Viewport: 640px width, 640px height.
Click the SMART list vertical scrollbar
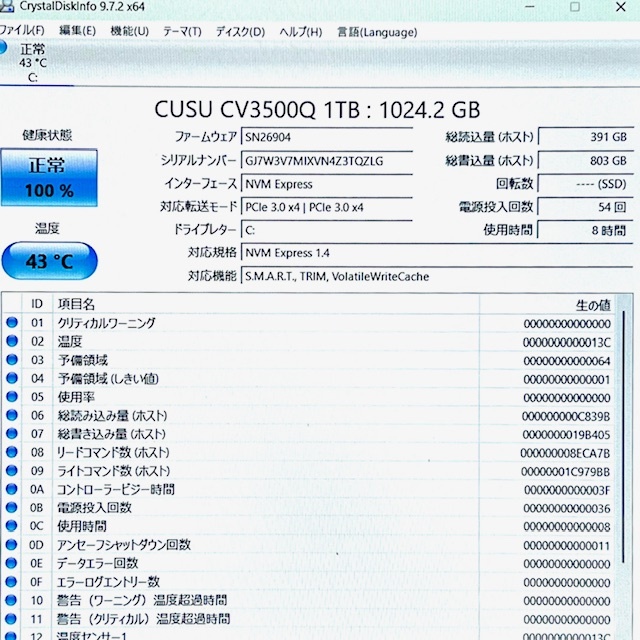click(625, 450)
